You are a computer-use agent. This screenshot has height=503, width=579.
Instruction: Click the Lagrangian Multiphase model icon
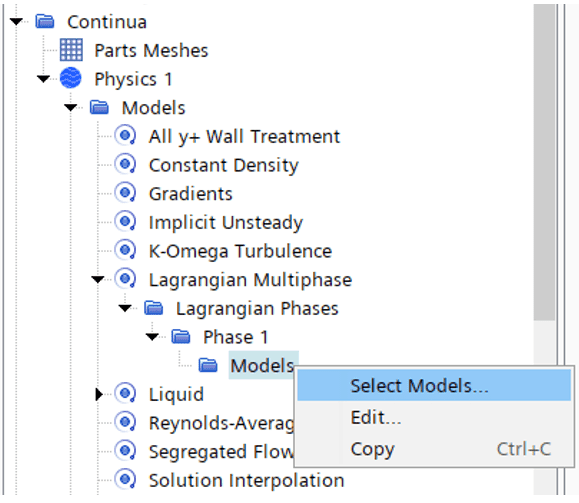[x=125, y=279]
